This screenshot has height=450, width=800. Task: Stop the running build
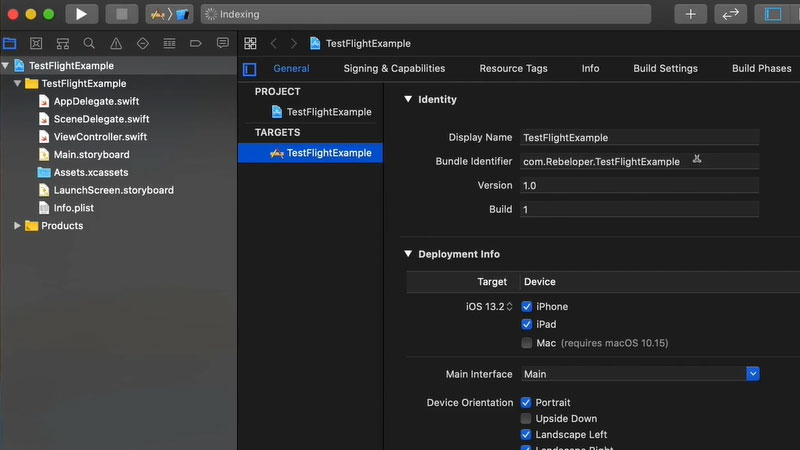[x=121, y=14]
